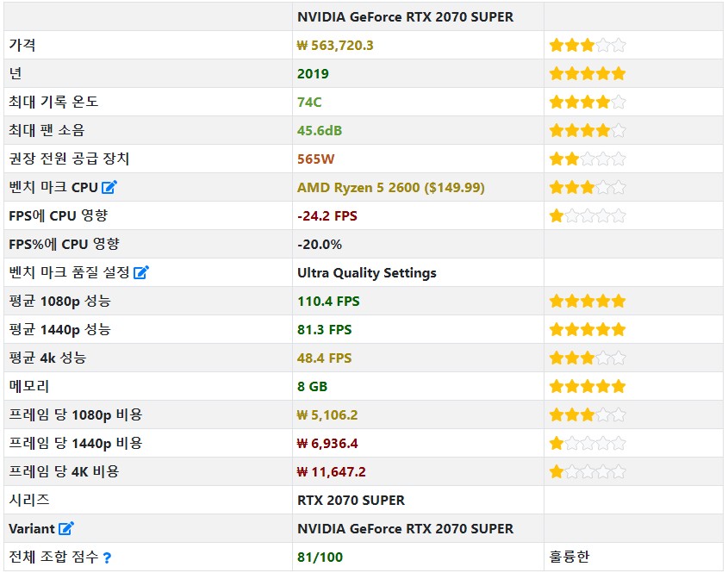Click the 메모리 label
The width and height of the screenshot is (728, 573).
click(x=28, y=386)
